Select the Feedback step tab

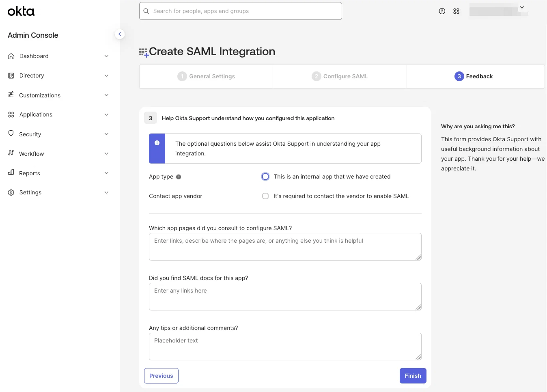click(x=476, y=76)
